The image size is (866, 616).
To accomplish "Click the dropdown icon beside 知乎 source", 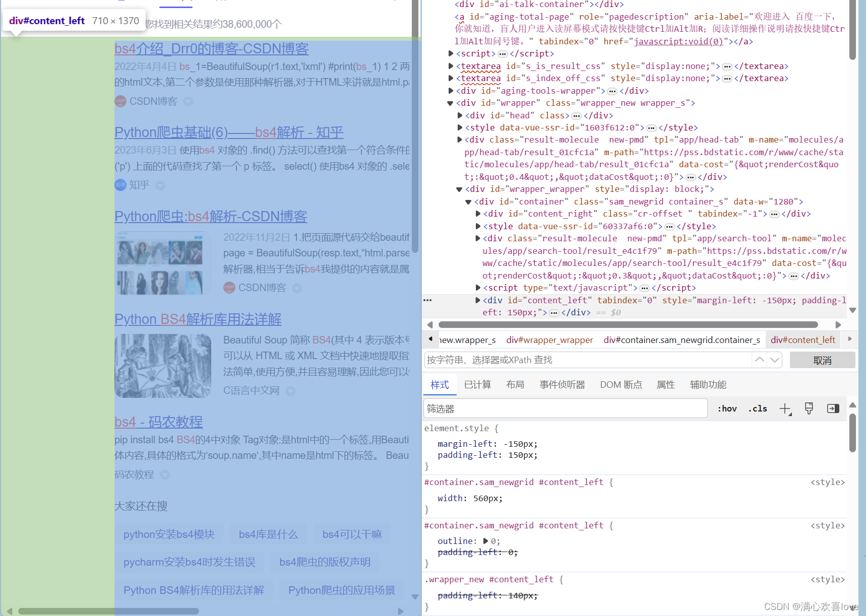I will click(160, 186).
